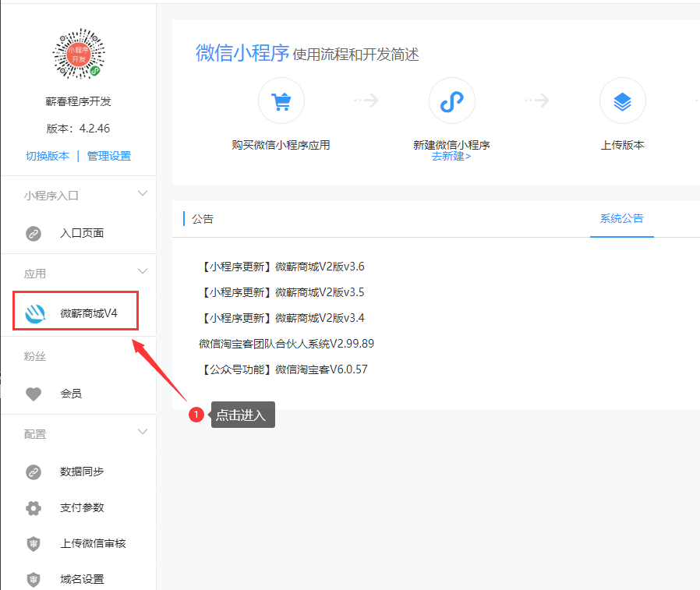700x590 pixels.
Task: Click the gear icon beside 支付参数
Action: 34,508
